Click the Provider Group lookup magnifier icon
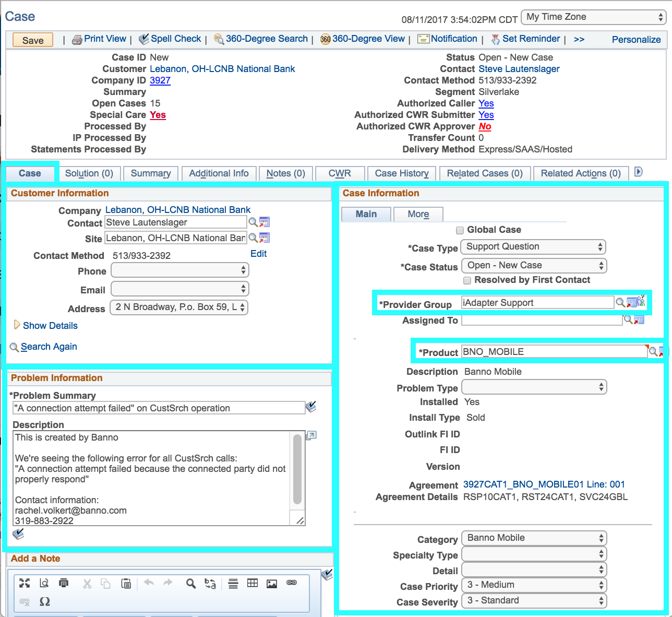 [620, 303]
